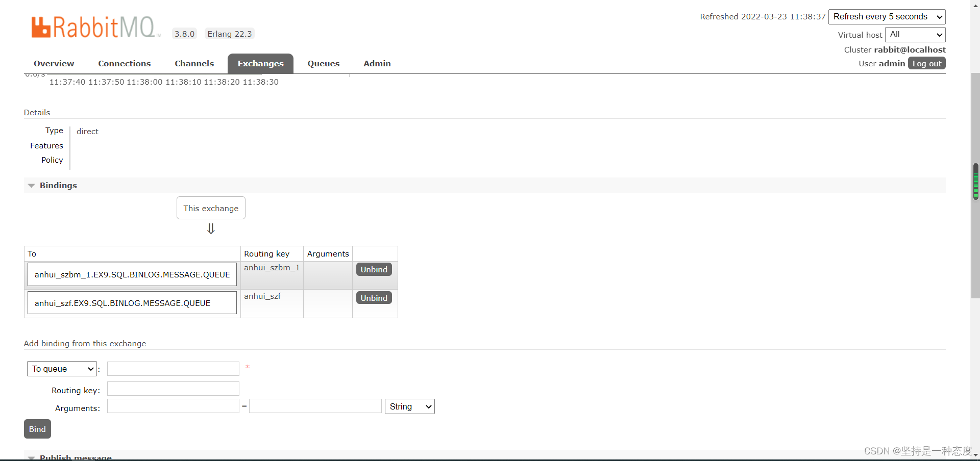This screenshot has width=980, height=461.
Task: Unbind the anhui_szf queue binding
Action: click(x=374, y=298)
